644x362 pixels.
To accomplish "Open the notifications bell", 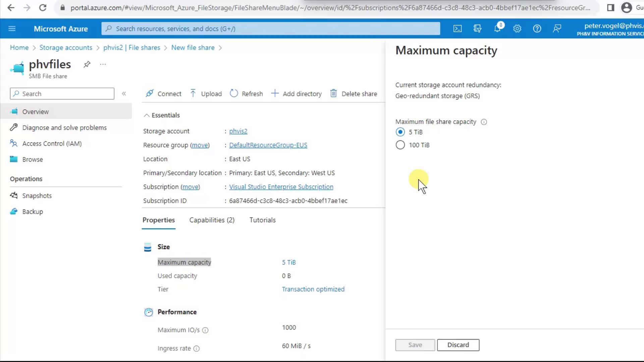I will tap(497, 29).
